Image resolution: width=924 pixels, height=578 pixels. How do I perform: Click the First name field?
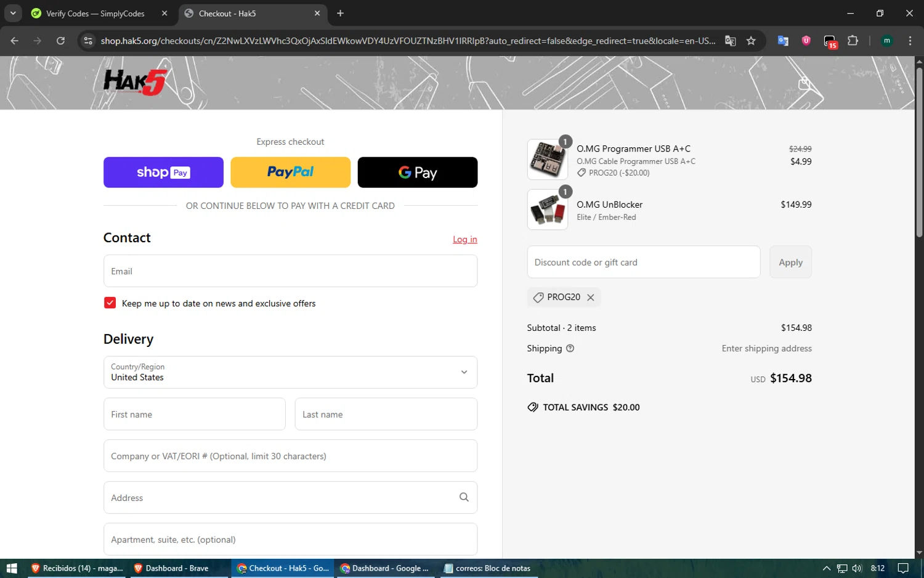(194, 414)
